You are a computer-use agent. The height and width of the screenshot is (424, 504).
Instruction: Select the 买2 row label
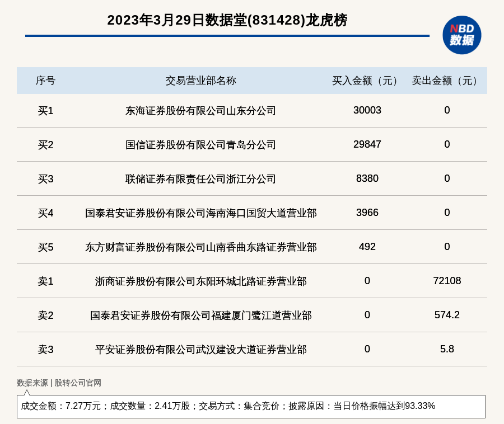(45, 145)
